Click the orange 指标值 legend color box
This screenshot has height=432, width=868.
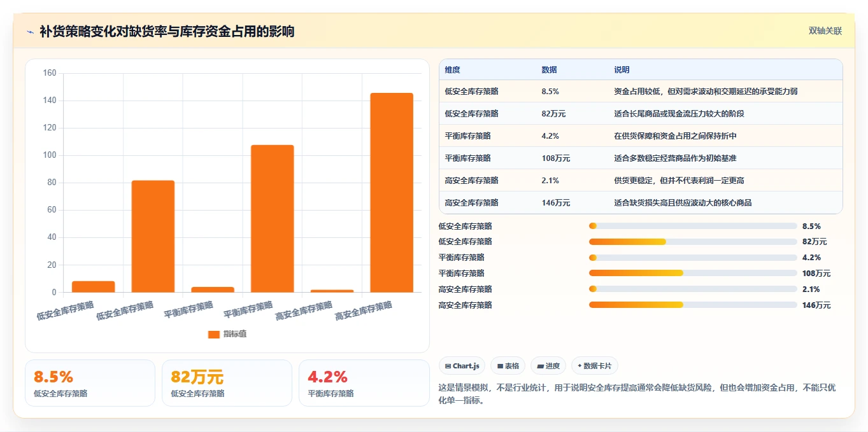tap(214, 334)
